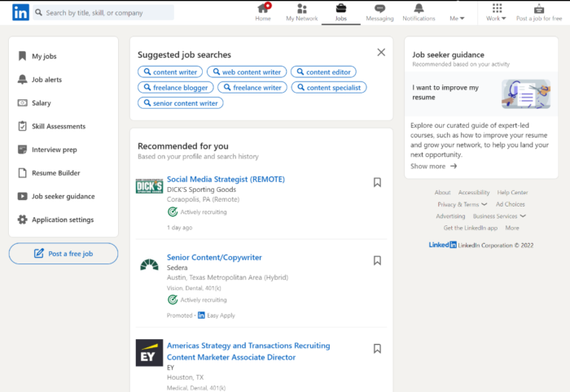
Task: Click the Interview prep icon
Action: [x=22, y=149]
